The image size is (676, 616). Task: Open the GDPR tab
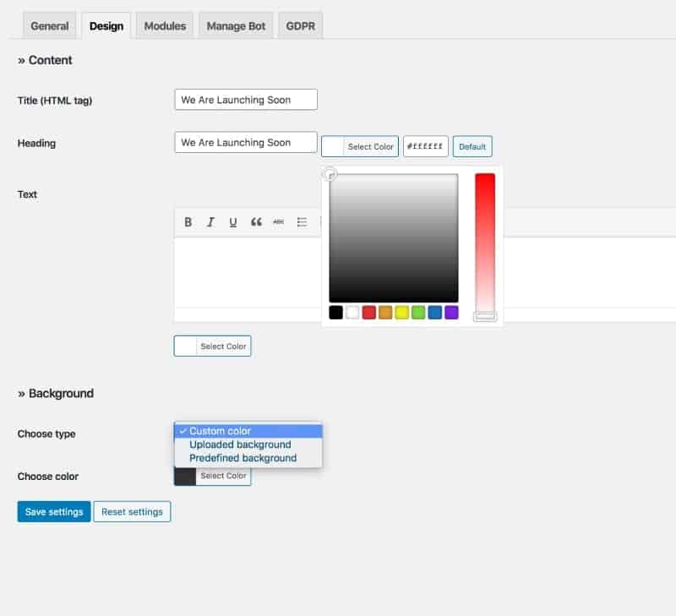pyautogui.click(x=300, y=25)
